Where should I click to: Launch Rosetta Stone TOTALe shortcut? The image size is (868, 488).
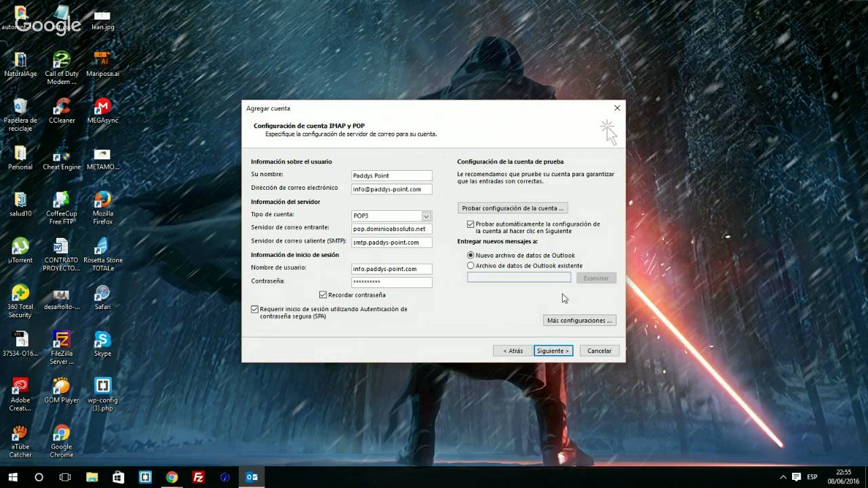102,255
